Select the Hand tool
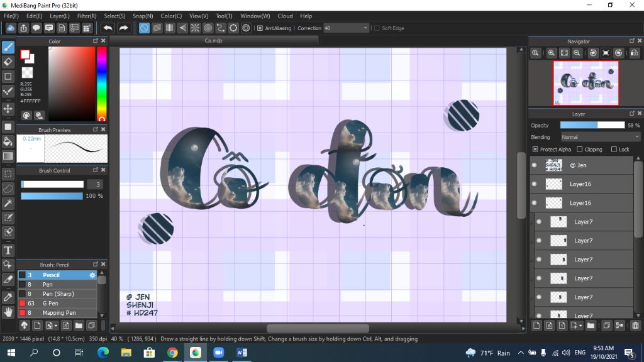Image resolution: width=644 pixels, height=362 pixels. tap(8, 312)
